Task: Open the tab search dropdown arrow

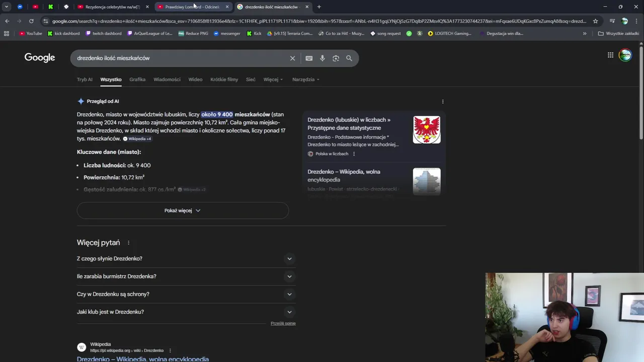Action: [x=7, y=7]
